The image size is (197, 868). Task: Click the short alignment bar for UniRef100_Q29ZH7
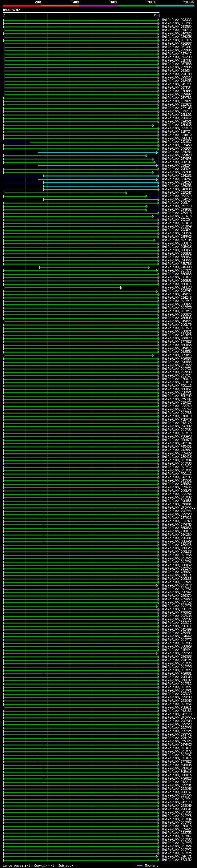coord(66,193)
